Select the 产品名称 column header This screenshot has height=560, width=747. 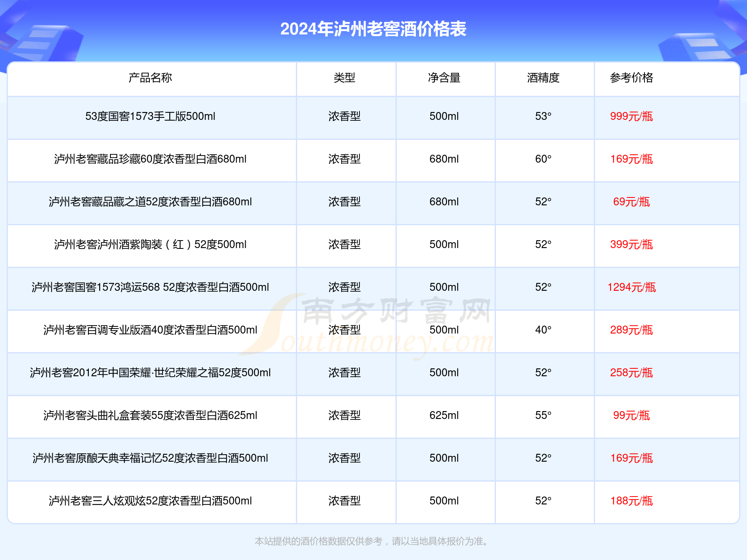coord(150,78)
